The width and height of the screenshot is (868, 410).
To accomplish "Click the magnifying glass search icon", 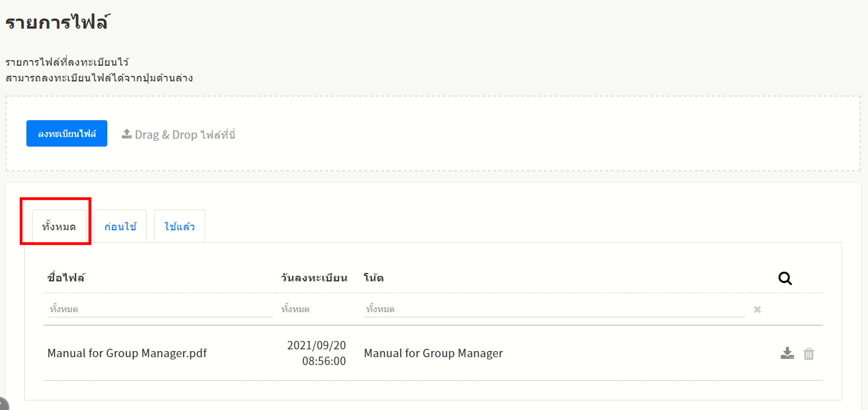I will (x=785, y=278).
